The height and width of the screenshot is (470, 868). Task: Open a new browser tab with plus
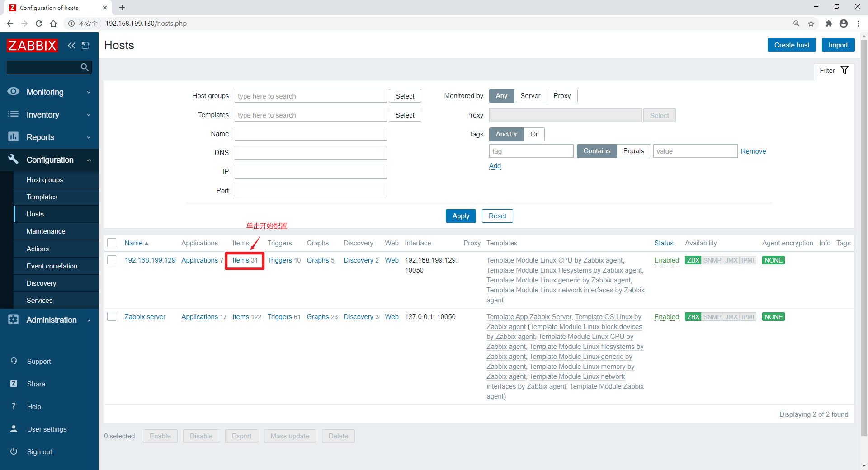point(122,8)
